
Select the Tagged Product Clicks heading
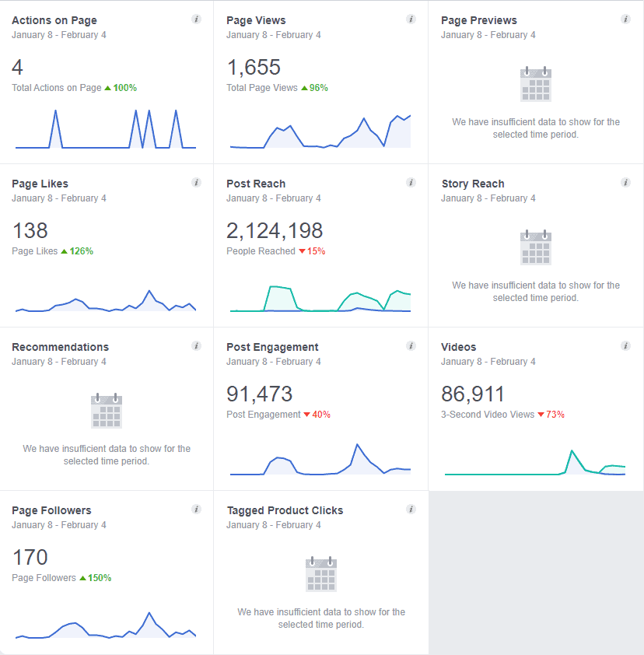[x=285, y=510]
